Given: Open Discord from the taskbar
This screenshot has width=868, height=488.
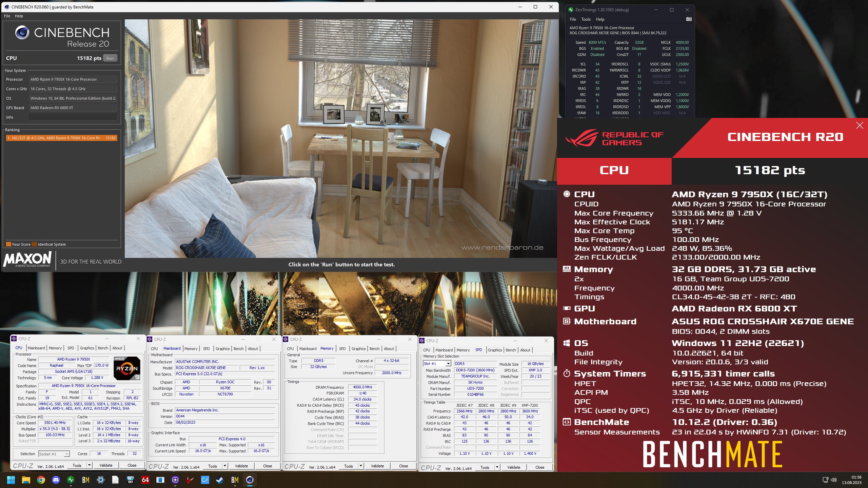Looking at the screenshot, I should (x=56, y=480).
